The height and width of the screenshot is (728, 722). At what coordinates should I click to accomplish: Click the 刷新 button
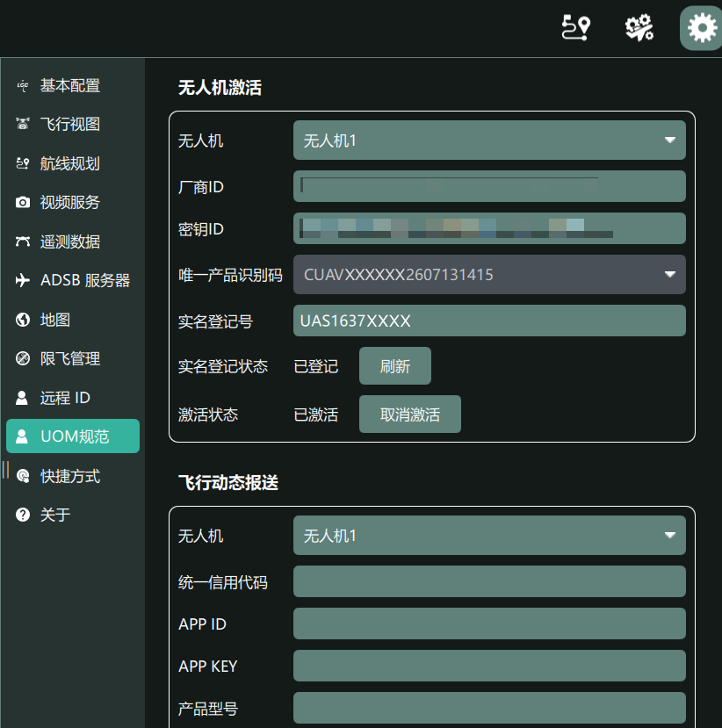[395, 366]
